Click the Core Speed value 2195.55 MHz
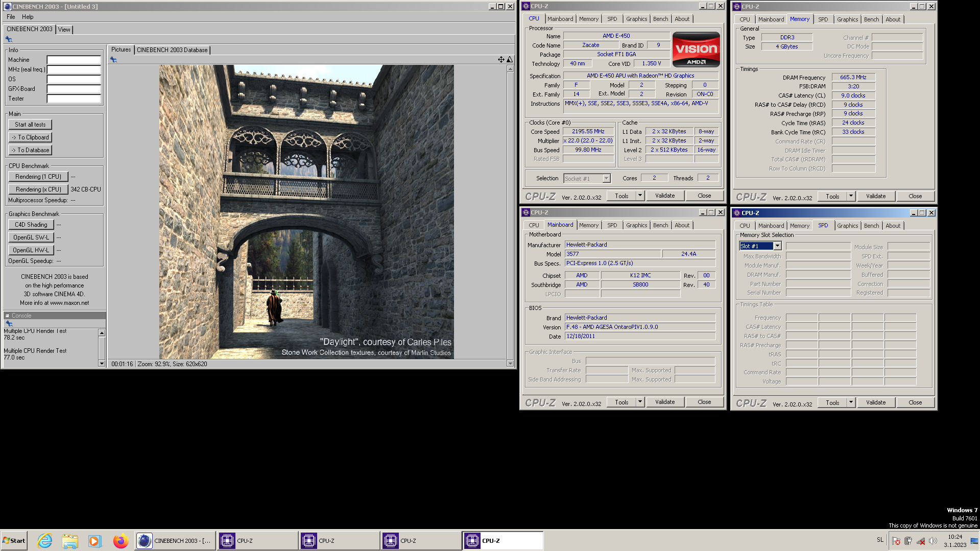The image size is (980, 551). coord(588,132)
